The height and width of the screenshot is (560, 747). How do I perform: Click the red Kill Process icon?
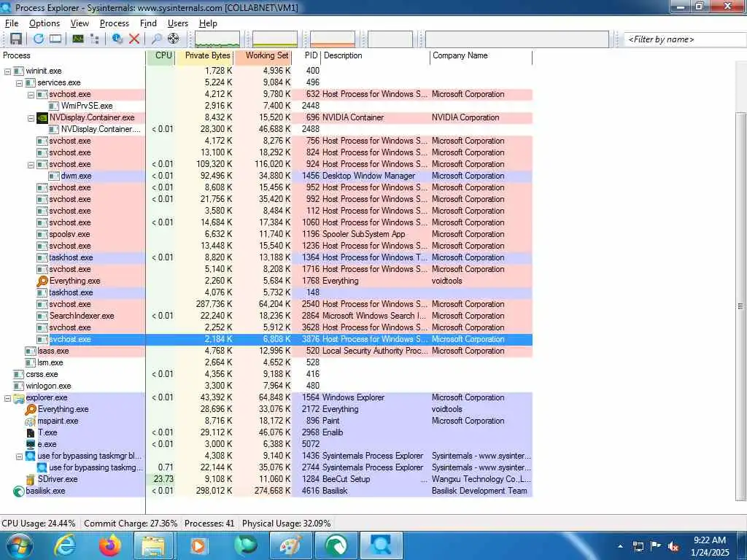(x=134, y=39)
